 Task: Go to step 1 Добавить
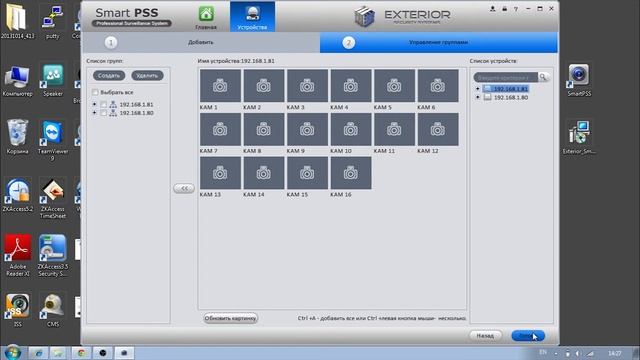coord(200,42)
